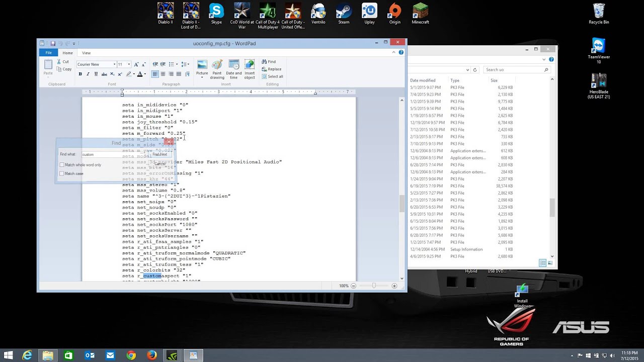Select the Home ribbon tab
The image size is (644, 362).
pyautogui.click(x=67, y=53)
